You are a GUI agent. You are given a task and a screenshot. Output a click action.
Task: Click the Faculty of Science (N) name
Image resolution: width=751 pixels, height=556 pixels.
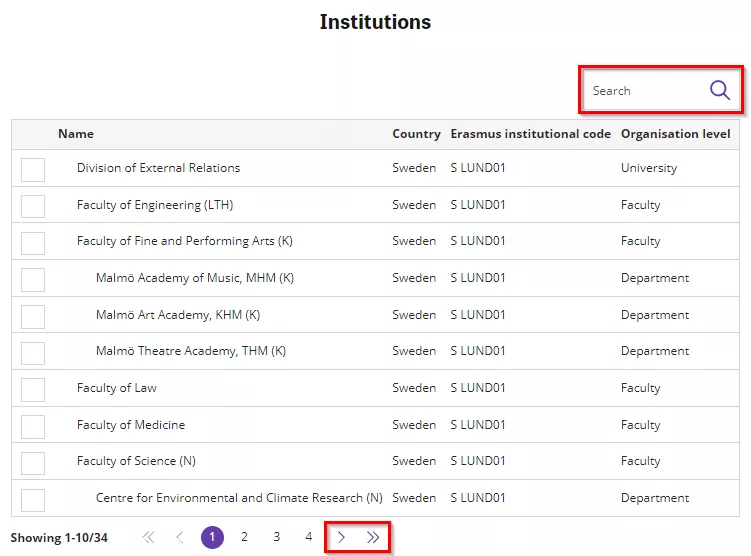click(136, 461)
